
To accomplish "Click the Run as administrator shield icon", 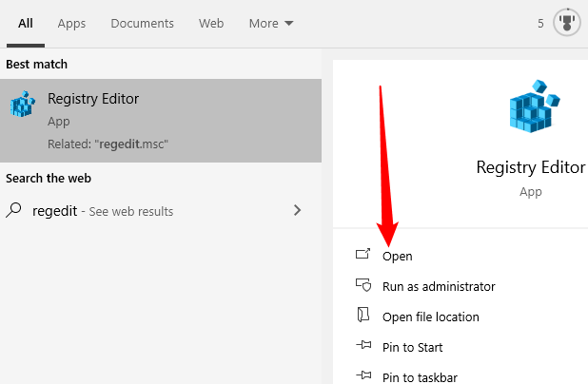I will click(363, 285).
